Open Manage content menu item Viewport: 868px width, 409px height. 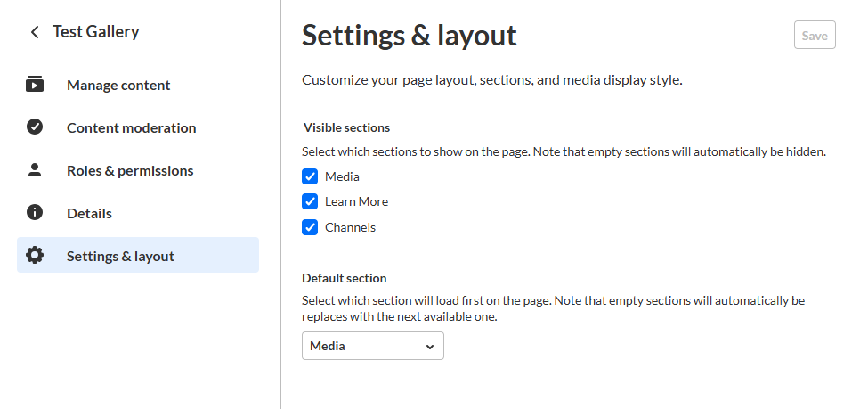(118, 86)
